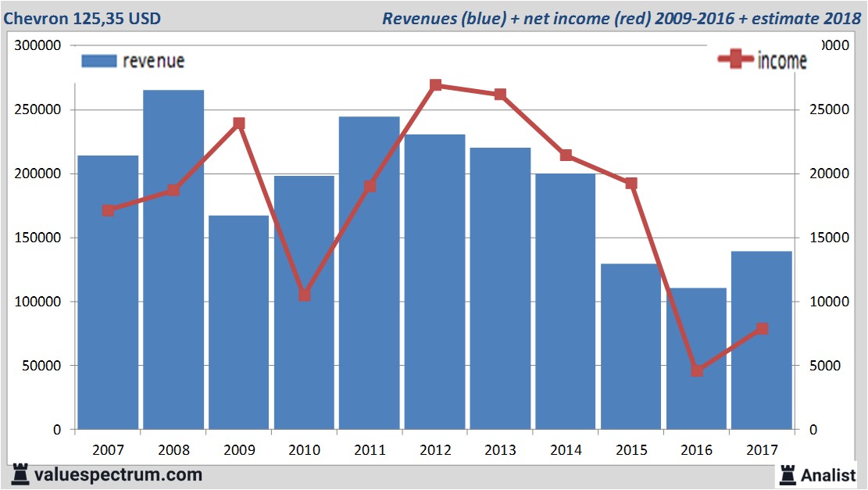Click the red income legend marker

[736, 59]
